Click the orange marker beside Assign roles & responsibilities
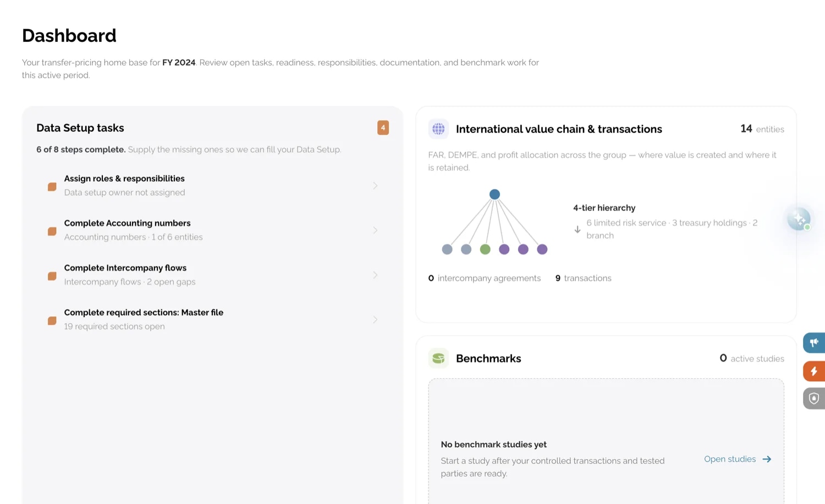The image size is (825, 504). pyautogui.click(x=52, y=186)
